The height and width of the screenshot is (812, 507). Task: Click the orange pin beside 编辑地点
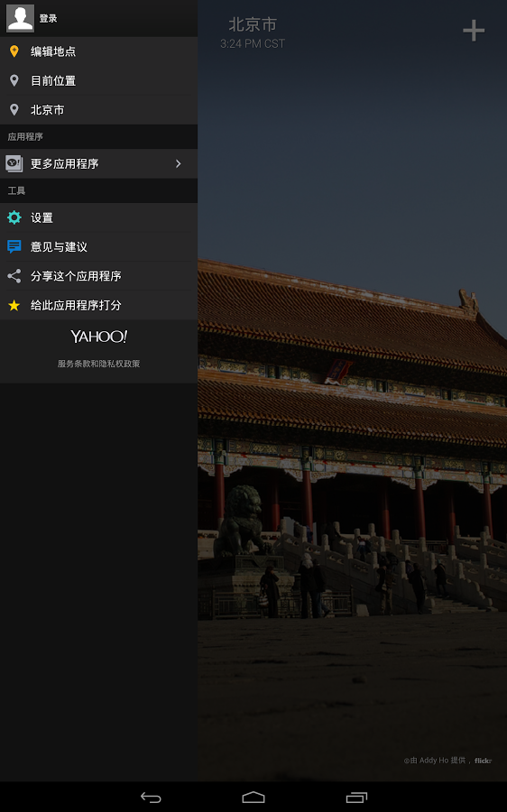click(x=14, y=51)
